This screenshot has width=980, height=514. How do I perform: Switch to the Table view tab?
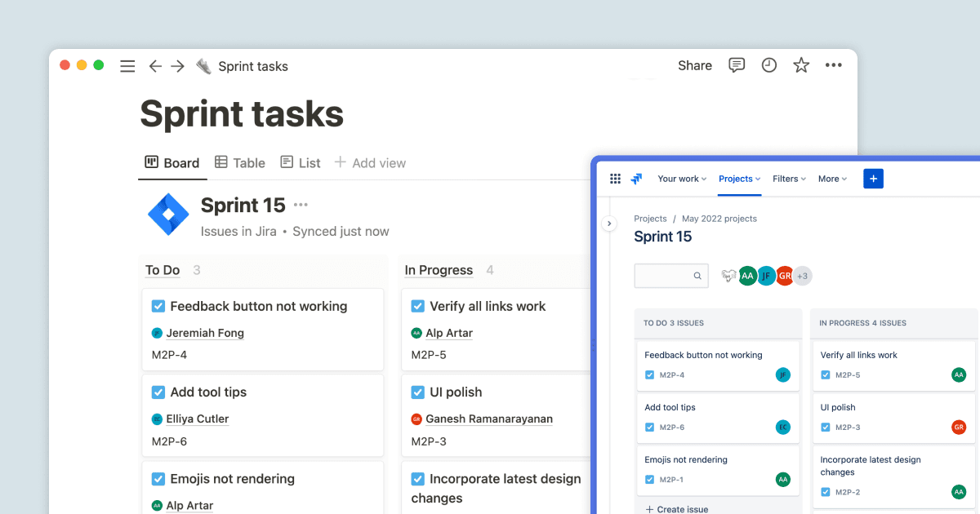tap(239, 162)
